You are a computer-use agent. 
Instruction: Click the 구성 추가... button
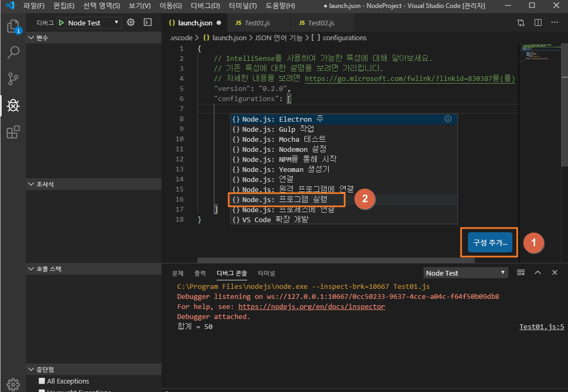point(490,242)
